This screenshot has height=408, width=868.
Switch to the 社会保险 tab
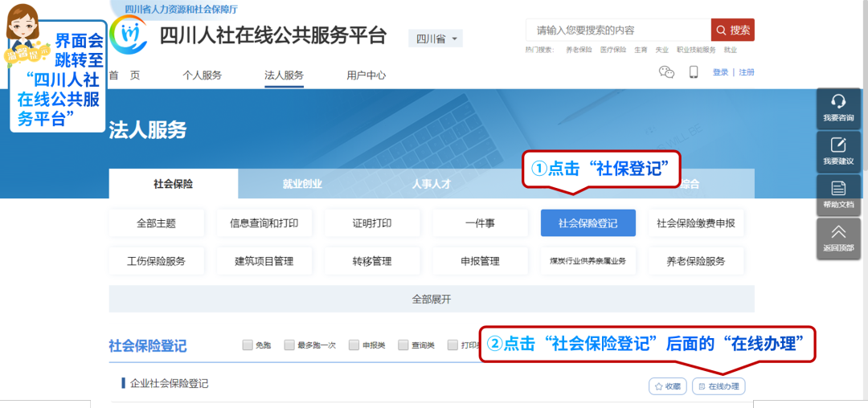click(x=174, y=184)
